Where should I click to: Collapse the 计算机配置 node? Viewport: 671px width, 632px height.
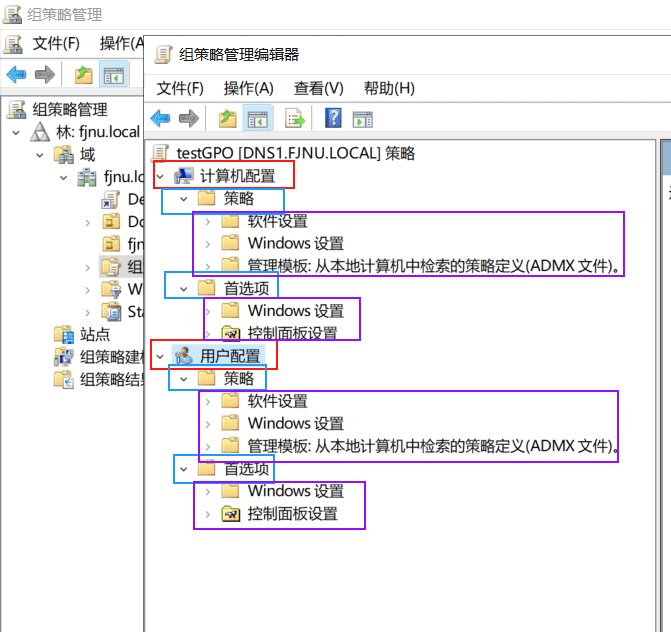(160, 176)
